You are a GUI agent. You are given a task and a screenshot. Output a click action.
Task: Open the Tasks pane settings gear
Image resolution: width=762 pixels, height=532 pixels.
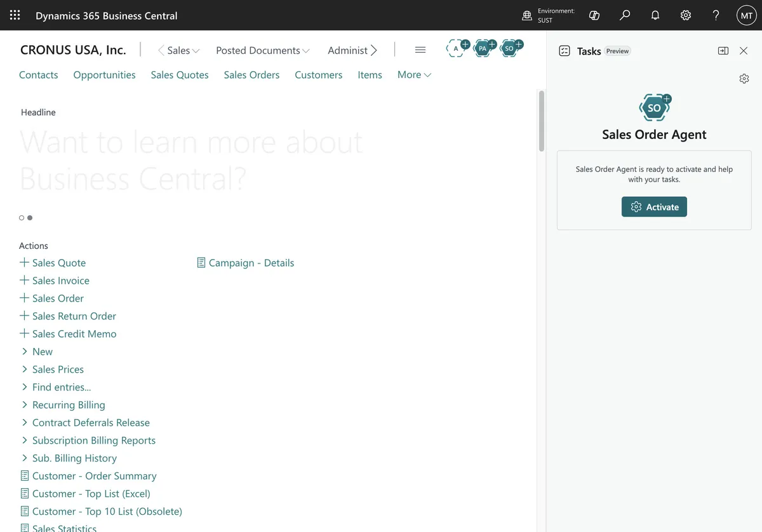tap(744, 79)
